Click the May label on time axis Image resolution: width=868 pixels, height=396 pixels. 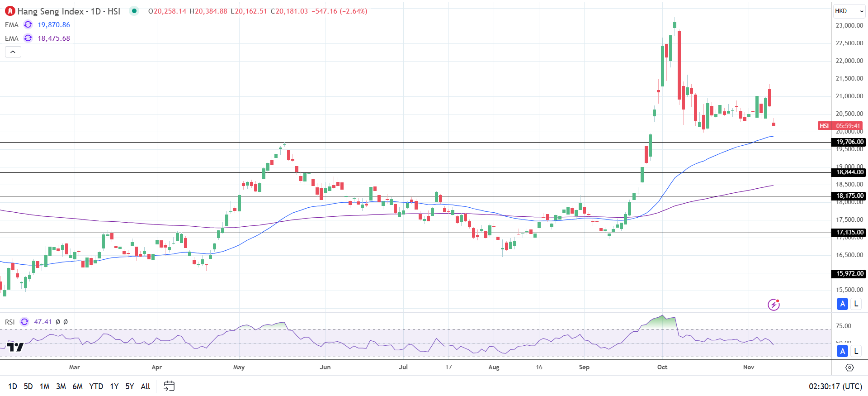click(x=239, y=367)
